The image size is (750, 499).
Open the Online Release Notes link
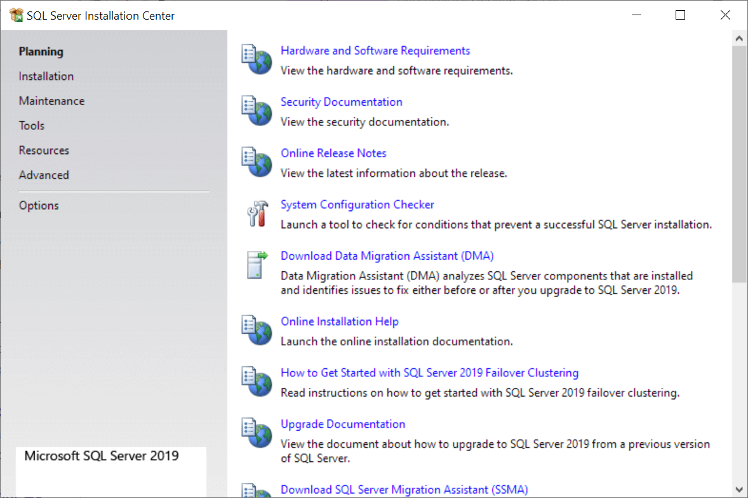coord(333,153)
